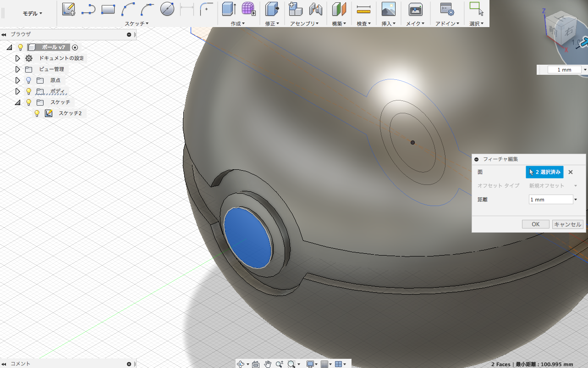Screen dimensions: 588x368
Task: Open the 作成 dropdown menu
Action: (238, 23)
